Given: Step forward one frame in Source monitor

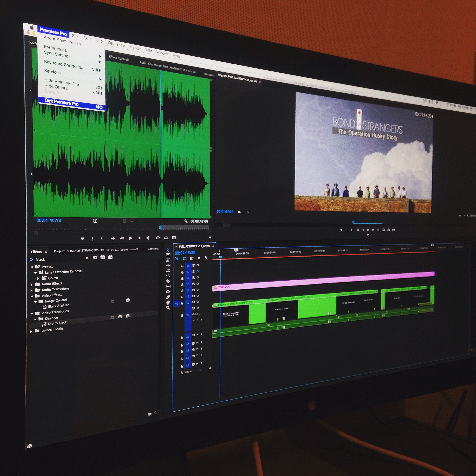Looking at the screenshot, I should pos(139,238).
